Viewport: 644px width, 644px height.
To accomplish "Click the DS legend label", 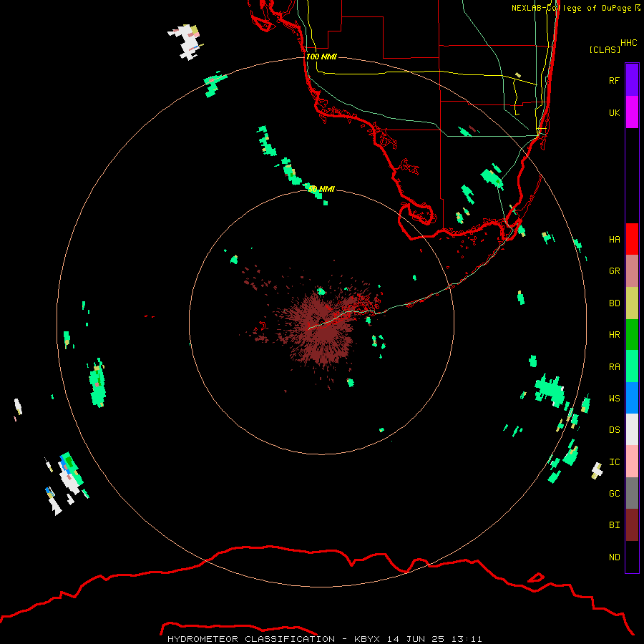I will pos(614,430).
